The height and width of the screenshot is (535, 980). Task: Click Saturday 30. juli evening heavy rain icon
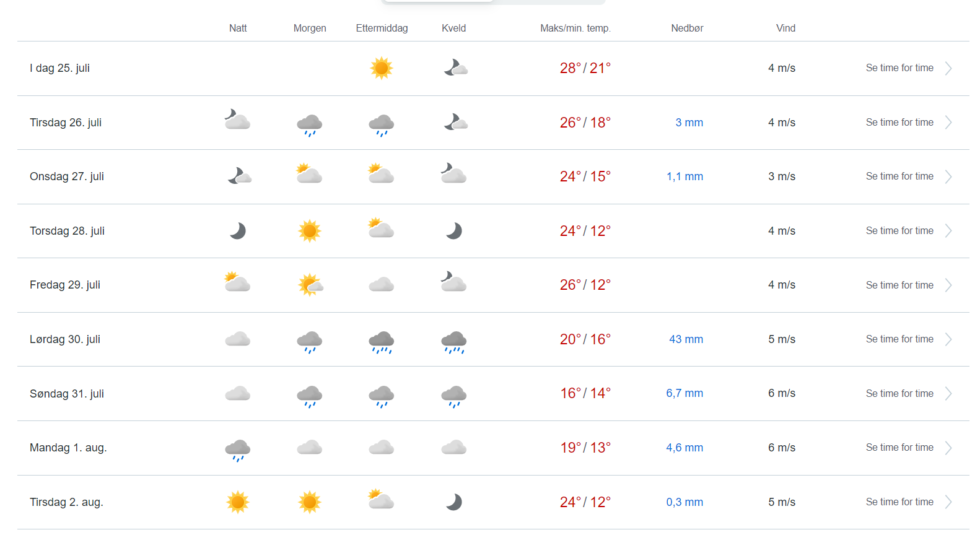(454, 341)
